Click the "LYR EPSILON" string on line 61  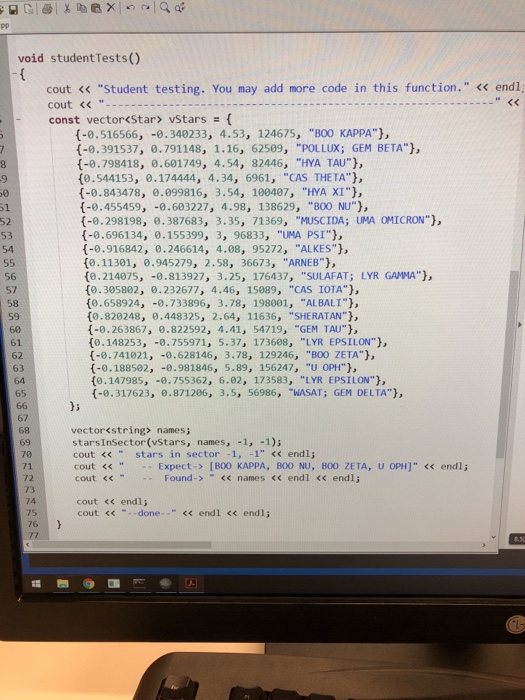pos(338,342)
